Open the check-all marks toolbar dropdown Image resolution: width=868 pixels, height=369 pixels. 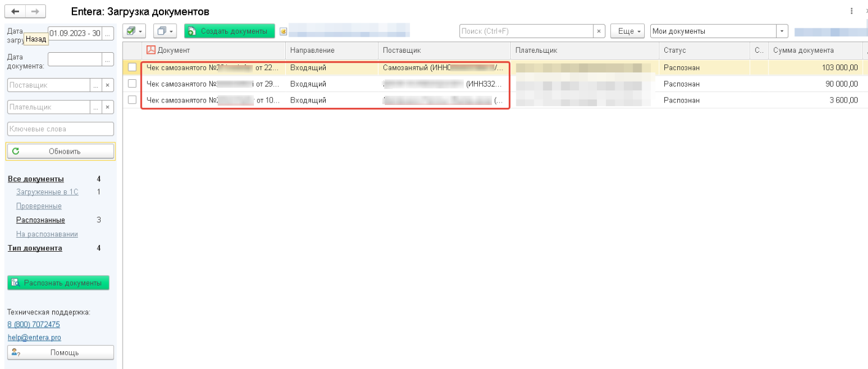click(134, 31)
